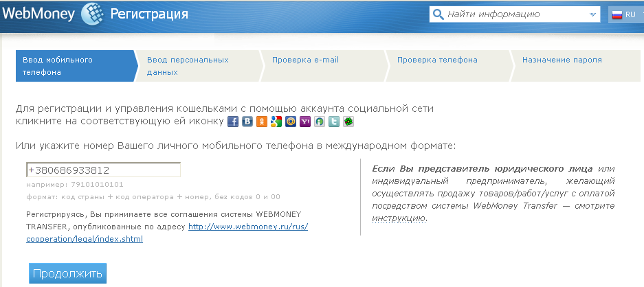Click the blue-green circular i icon

(320, 122)
